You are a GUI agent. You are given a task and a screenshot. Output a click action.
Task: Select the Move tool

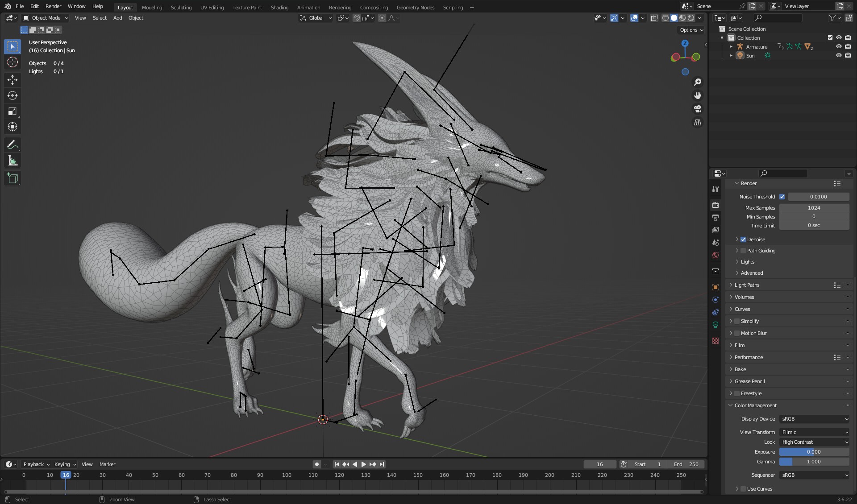pos(12,80)
